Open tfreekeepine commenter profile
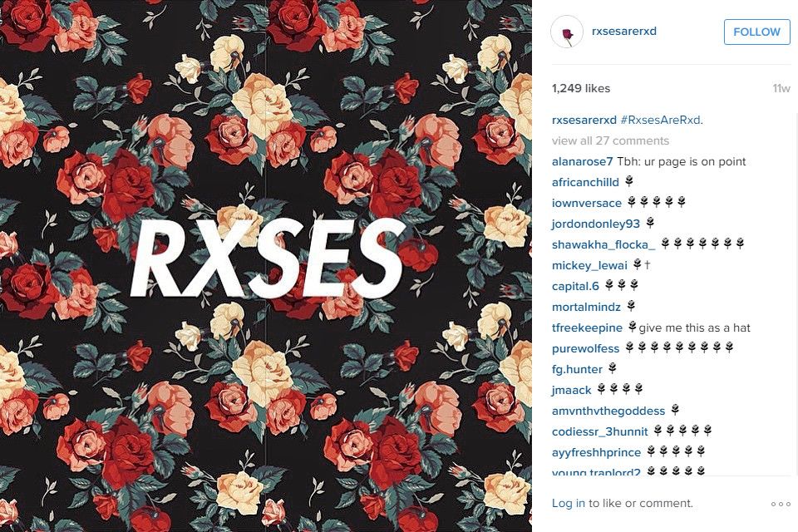 point(587,328)
